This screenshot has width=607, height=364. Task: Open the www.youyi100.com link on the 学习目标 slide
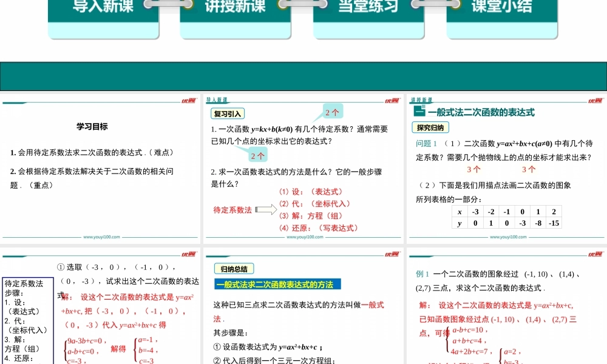click(101, 237)
